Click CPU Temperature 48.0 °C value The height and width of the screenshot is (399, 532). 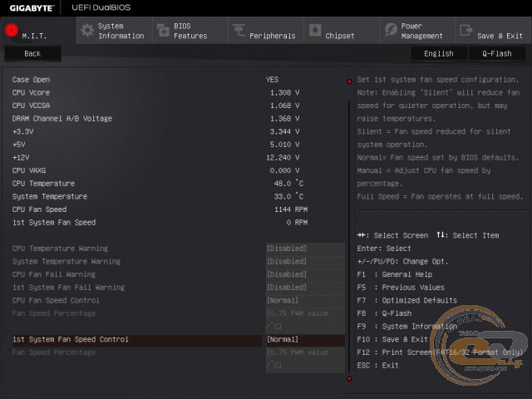[x=288, y=184]
